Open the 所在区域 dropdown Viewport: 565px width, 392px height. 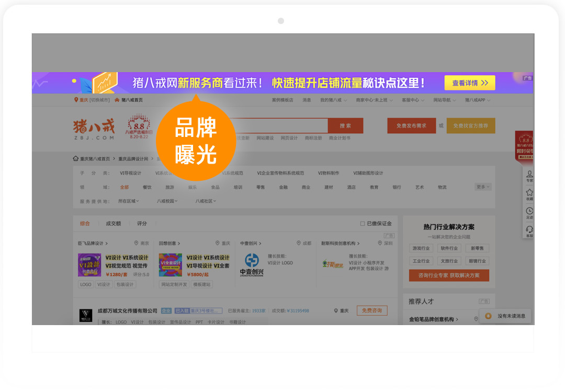(x=129, y=201)
